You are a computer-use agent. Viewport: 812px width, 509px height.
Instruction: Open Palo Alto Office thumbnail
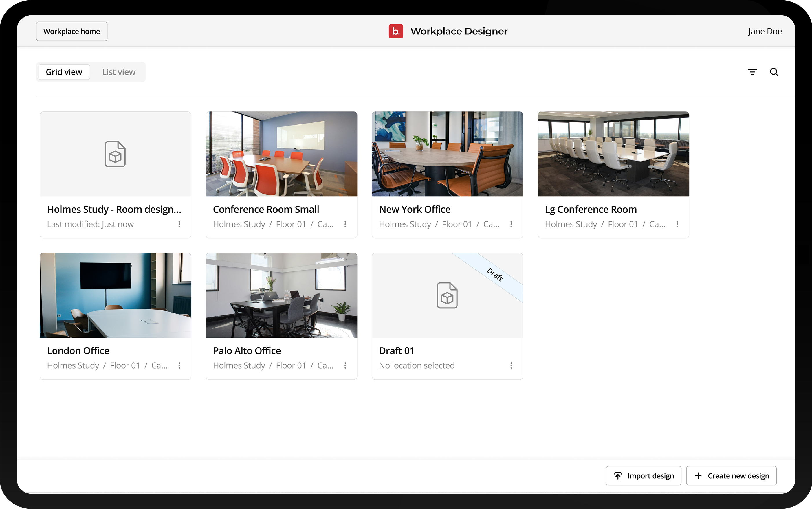pos(282,295)
